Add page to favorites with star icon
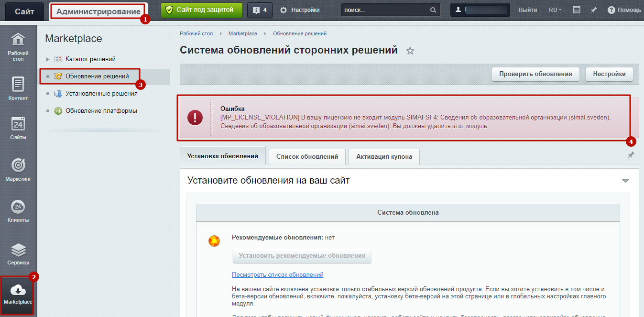Viewport: 644px width, 317px height. 410,51
